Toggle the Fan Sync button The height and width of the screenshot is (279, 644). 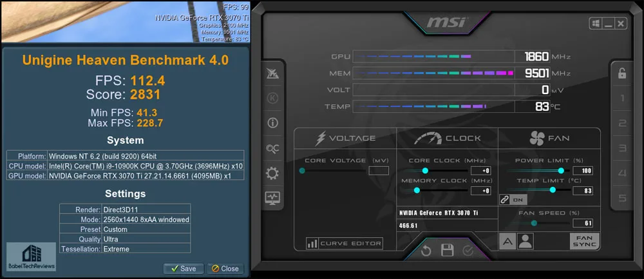pyautogui.click(x=584, y=241)
